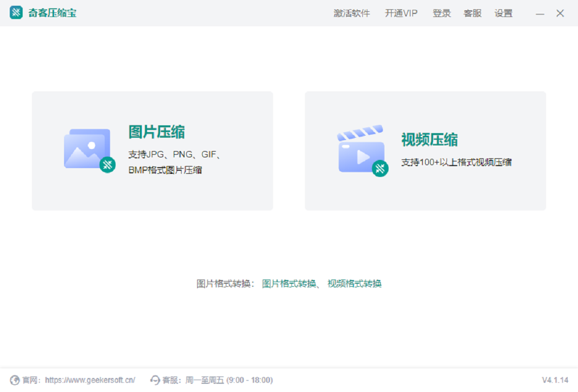Open the 激活软件 menu item

pos(351,13)
